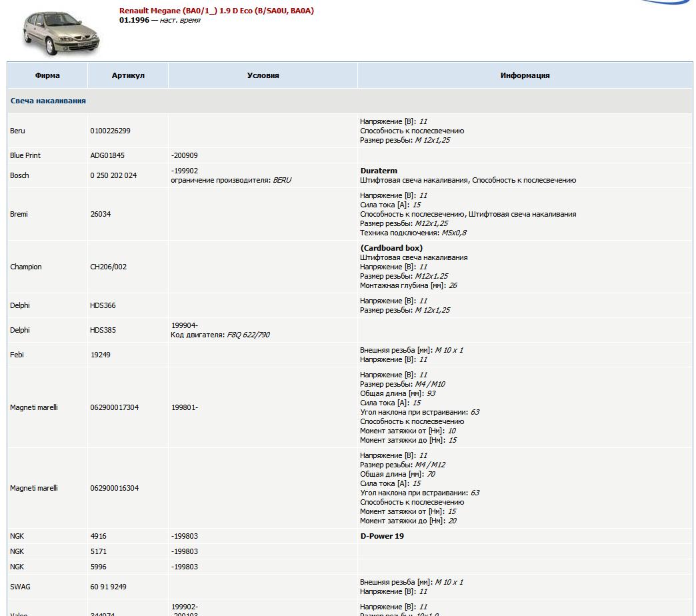Click the Renault Megane car thumbnail

coord(61,34)
